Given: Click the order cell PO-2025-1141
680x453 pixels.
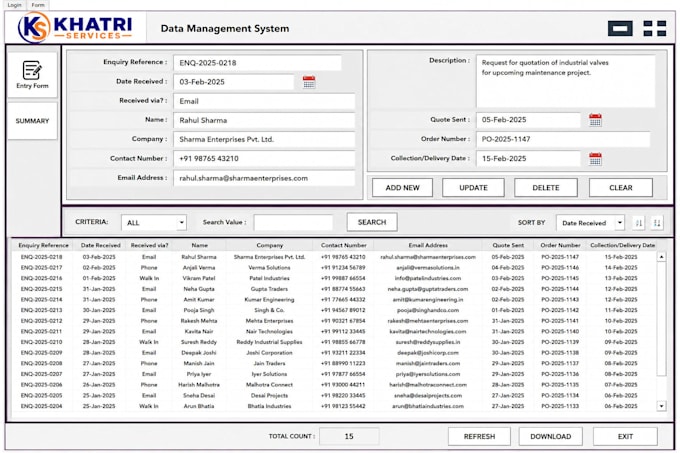Looking at the screenshot, I should click(x=560, y=321).
